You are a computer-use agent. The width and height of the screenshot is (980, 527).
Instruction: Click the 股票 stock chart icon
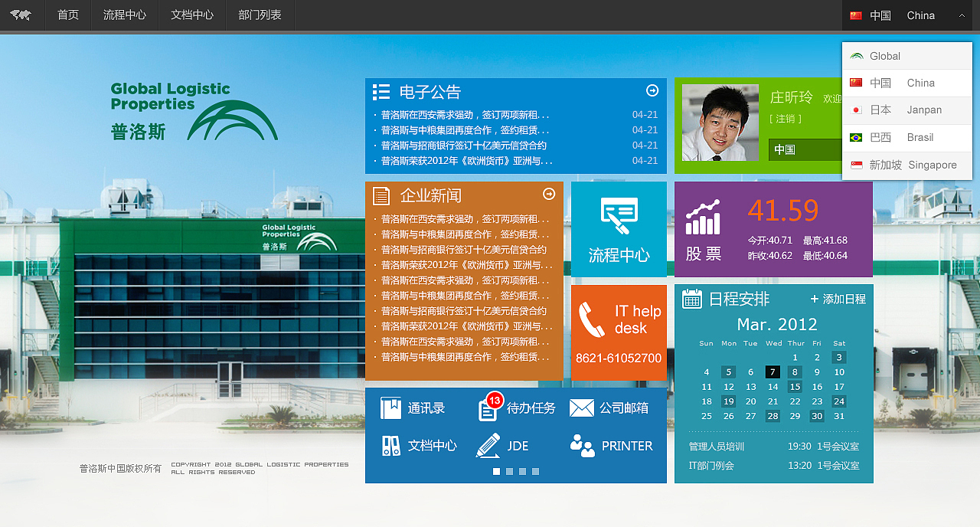703,218
